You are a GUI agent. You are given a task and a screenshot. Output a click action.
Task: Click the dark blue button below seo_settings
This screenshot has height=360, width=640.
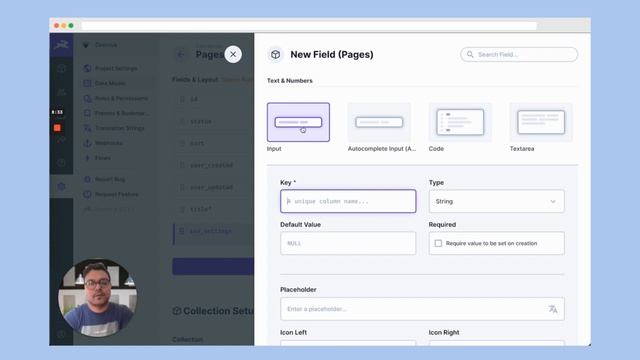tap(213, 267)
